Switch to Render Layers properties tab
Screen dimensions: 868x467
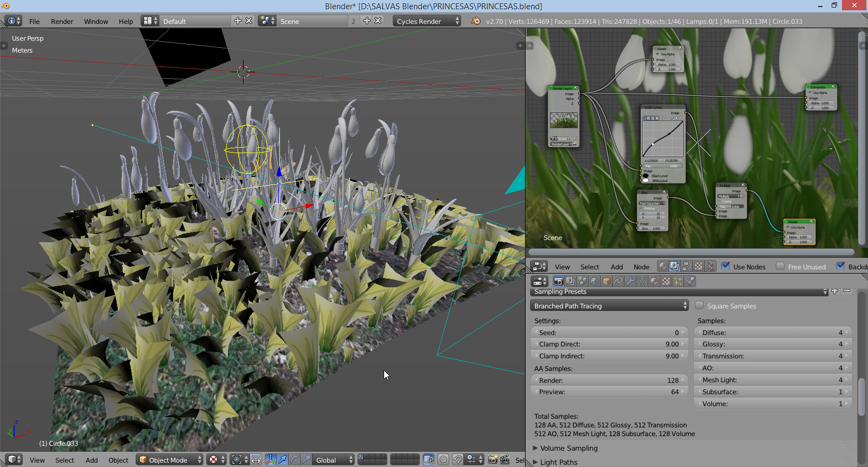point(570,281)
